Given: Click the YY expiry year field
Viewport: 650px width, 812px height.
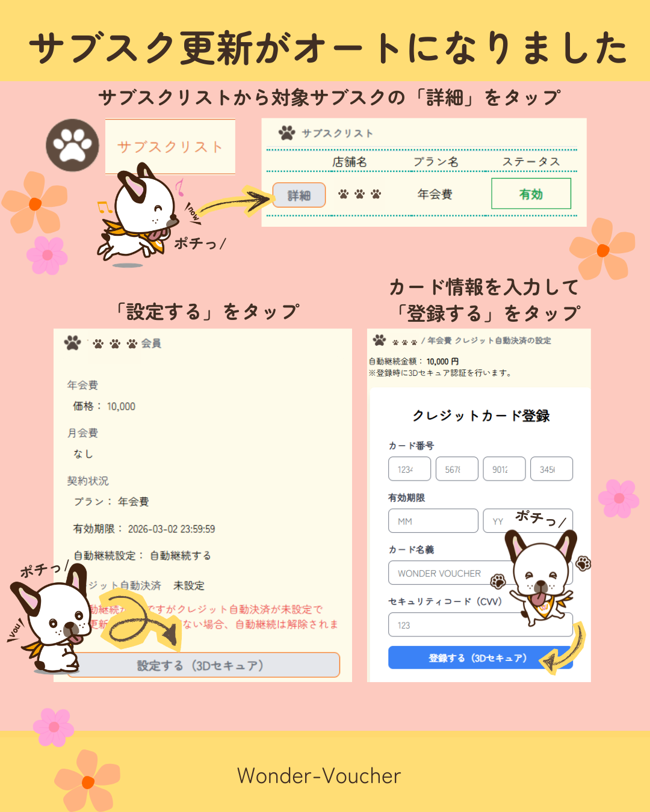Looking at the screenshot, I should tap(528, 521).
